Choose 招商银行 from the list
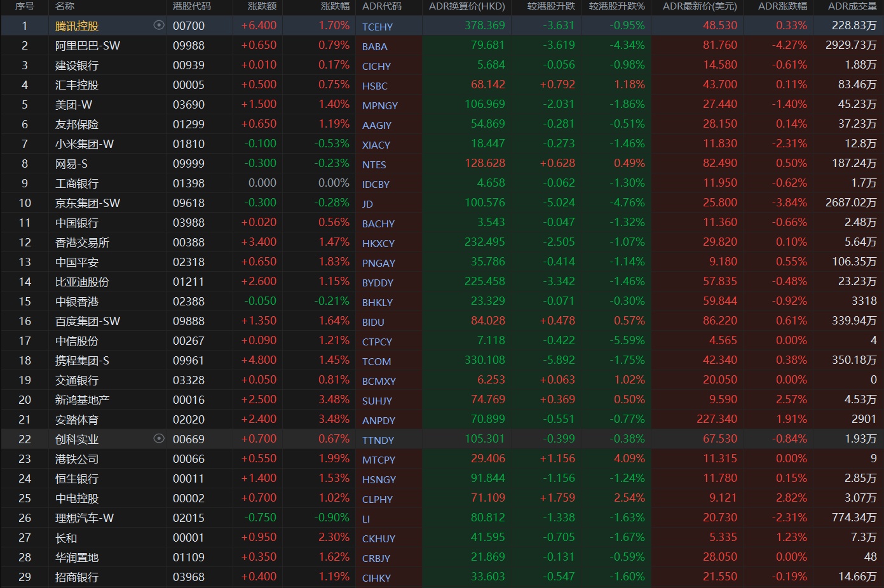This screenshot has width=884, height=588. point(76,577)
